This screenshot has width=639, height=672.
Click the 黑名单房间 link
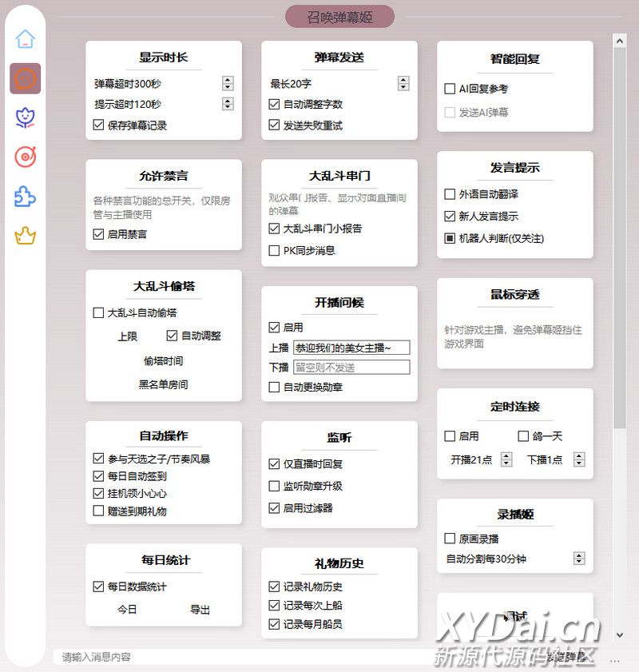coord(163,384)
